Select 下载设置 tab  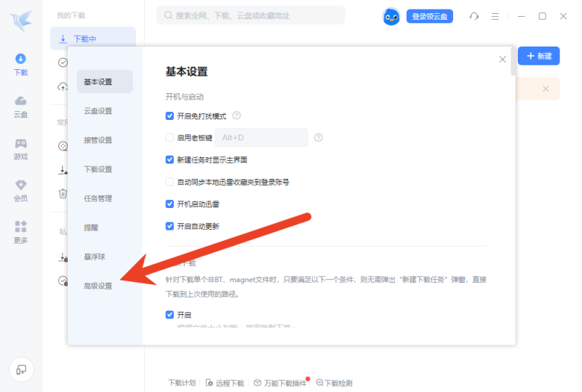(x=98, y=169)
